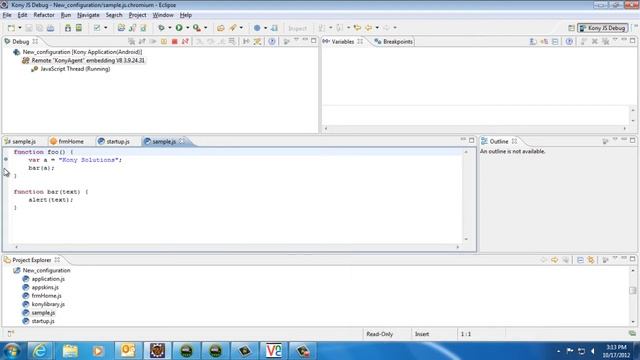The image size is (640, 360).
Task: Click the yellow Forward arrow in Project Explorer
Action: 555,260
